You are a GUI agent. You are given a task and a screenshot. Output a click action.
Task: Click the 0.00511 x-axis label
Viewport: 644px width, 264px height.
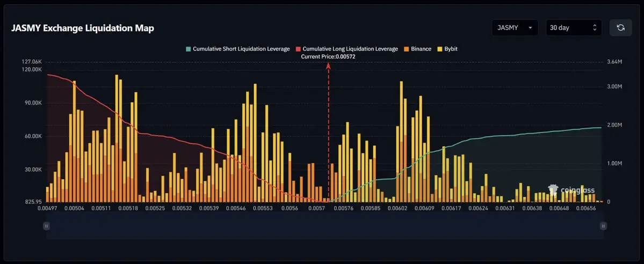pos(101,209)
